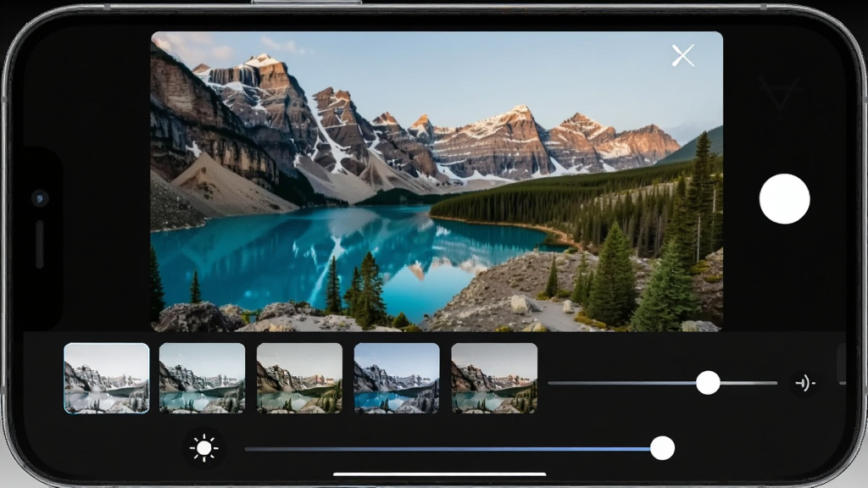Select the fifth faded vintage filter thumbnail
This screenshot has height=488, width=868.
(494, 378)
